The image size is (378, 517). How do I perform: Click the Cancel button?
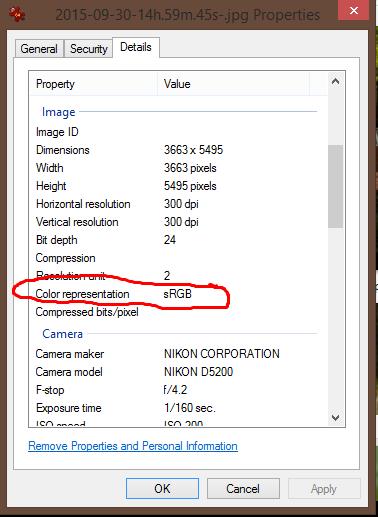243,489
